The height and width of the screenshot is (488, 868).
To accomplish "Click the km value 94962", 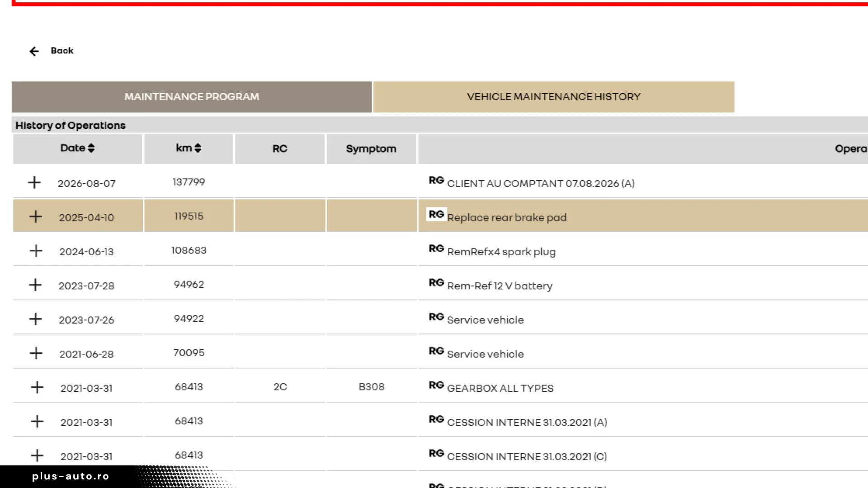I will coord(189,285).
